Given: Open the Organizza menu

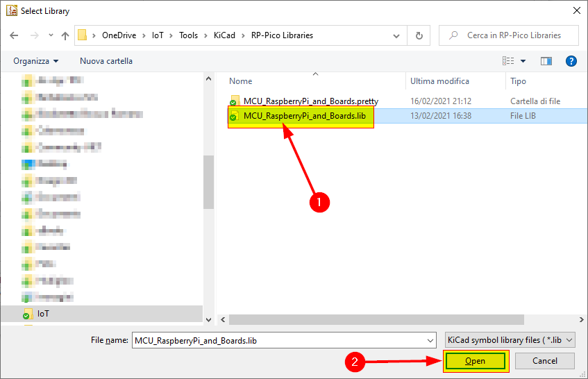Looking at the screenshot, I should [36, 61].
